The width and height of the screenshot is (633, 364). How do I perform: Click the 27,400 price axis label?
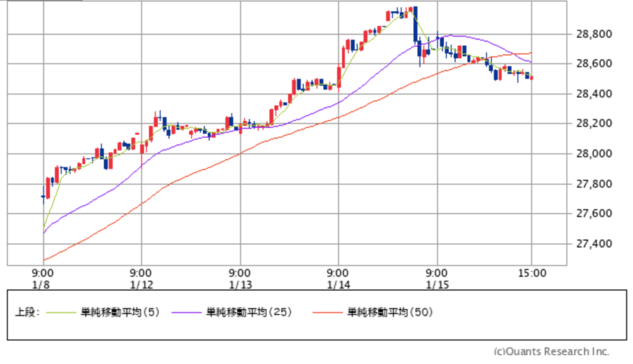coord(594,243)
